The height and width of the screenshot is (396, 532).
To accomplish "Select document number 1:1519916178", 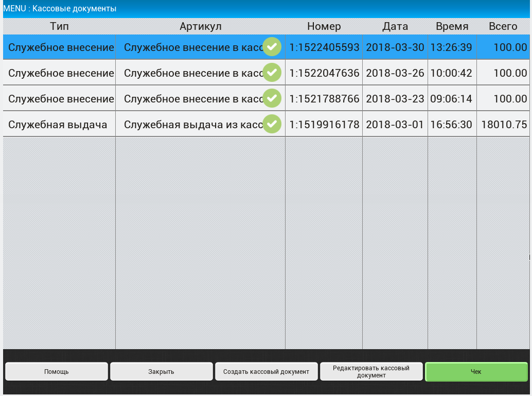I will click(324, 125).
